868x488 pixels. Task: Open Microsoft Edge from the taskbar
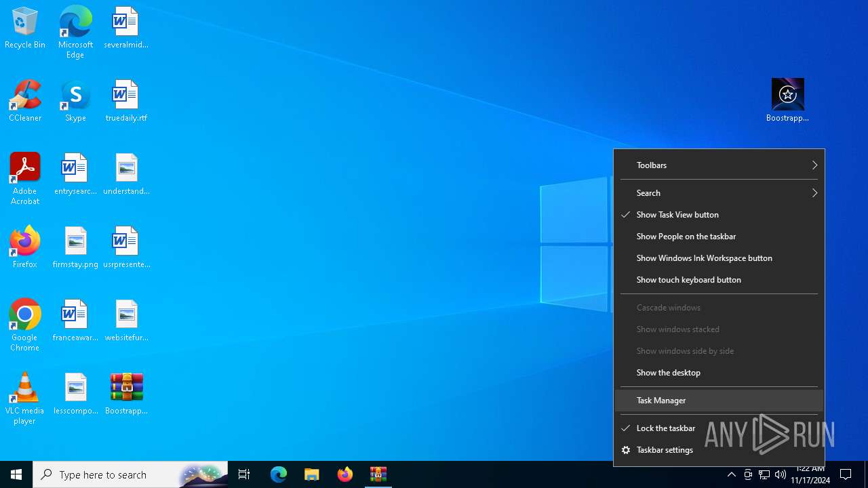279,474
